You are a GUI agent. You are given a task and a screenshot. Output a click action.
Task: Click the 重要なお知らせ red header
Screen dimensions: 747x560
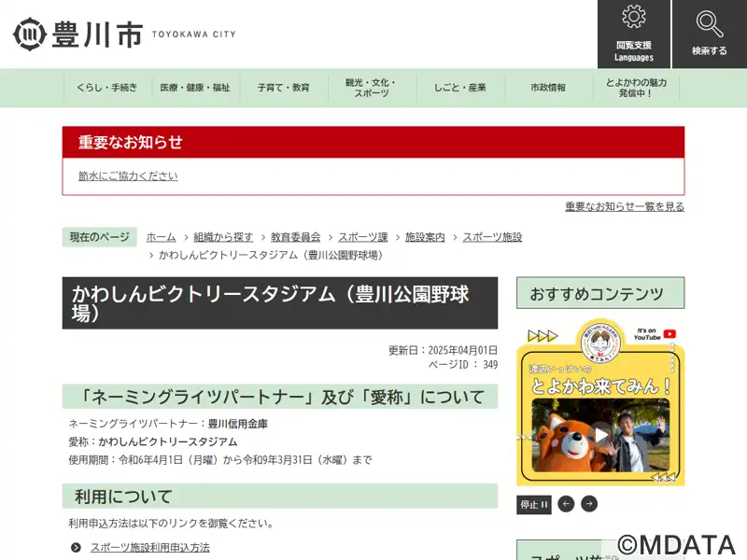click(373, 142)
